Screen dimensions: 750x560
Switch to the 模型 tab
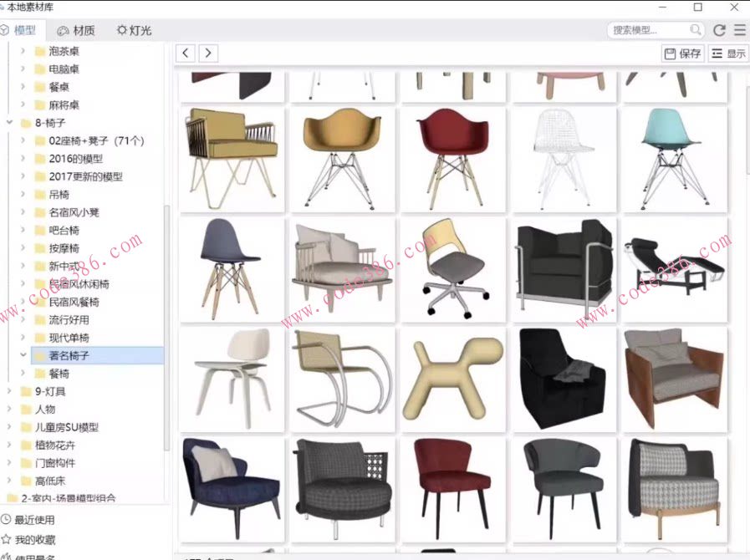pos(19,30)
